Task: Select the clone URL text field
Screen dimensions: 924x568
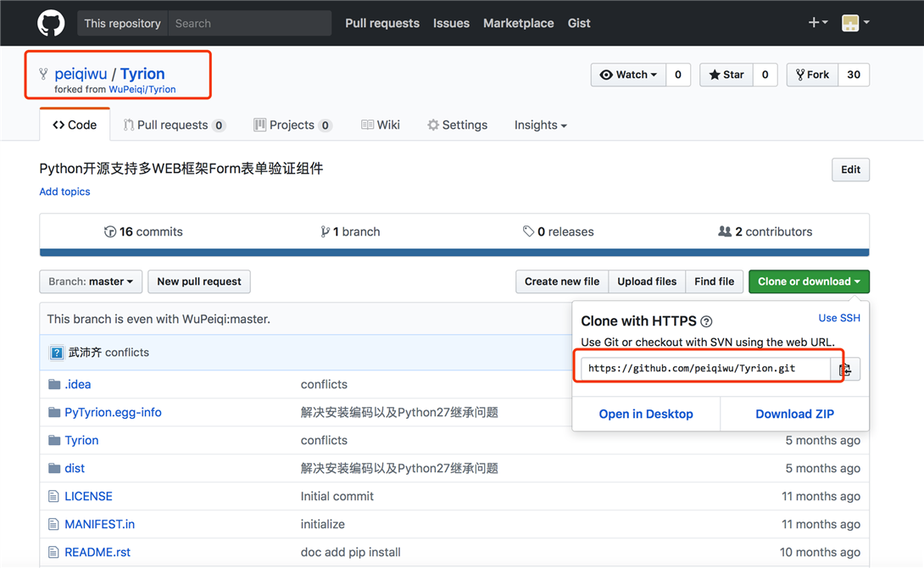Action: [x=705, y=369]
